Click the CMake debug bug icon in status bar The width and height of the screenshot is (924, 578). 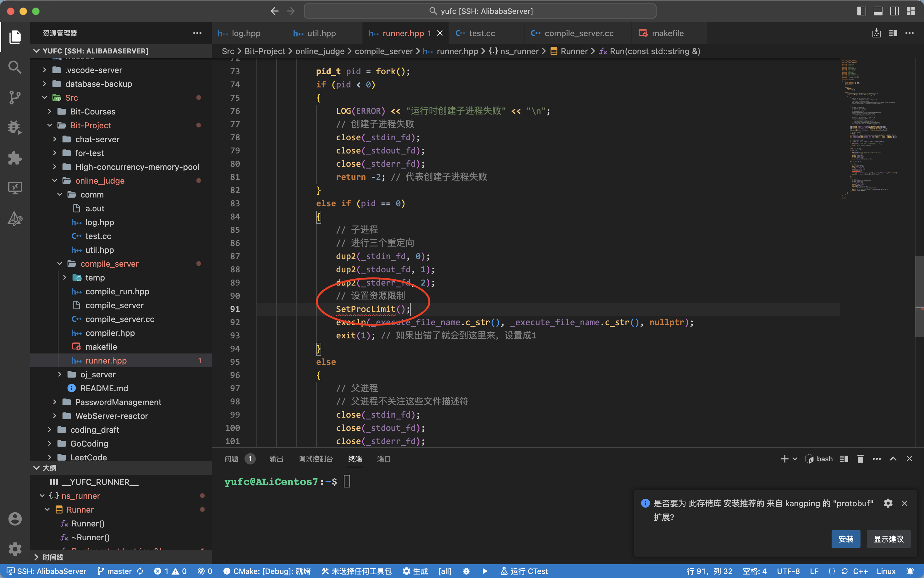[x=466, y=571]
